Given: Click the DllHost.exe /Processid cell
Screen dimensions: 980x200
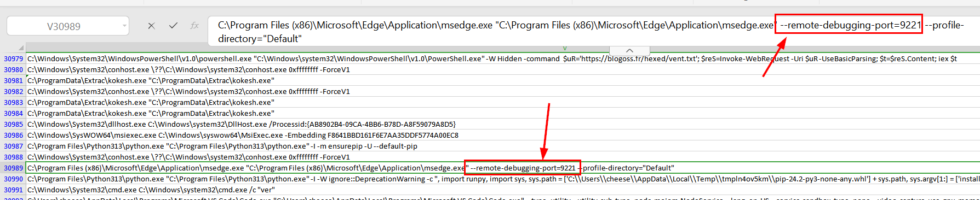Looking at the screenshot, I should pos(503,124).
